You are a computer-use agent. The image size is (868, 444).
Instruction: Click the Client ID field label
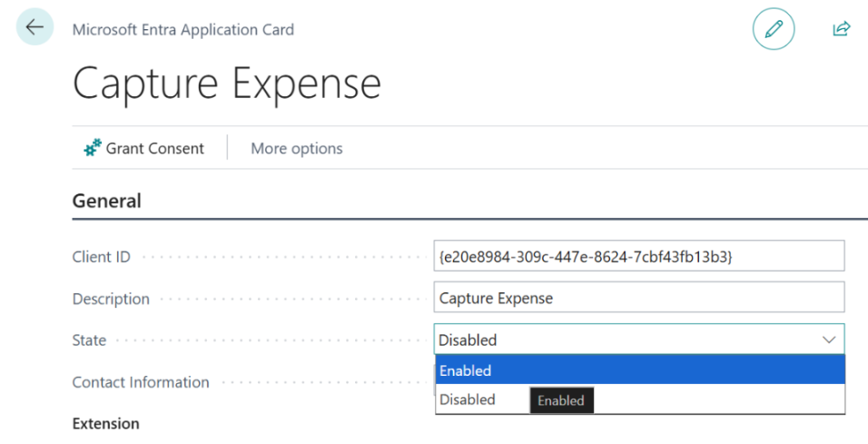102,257
